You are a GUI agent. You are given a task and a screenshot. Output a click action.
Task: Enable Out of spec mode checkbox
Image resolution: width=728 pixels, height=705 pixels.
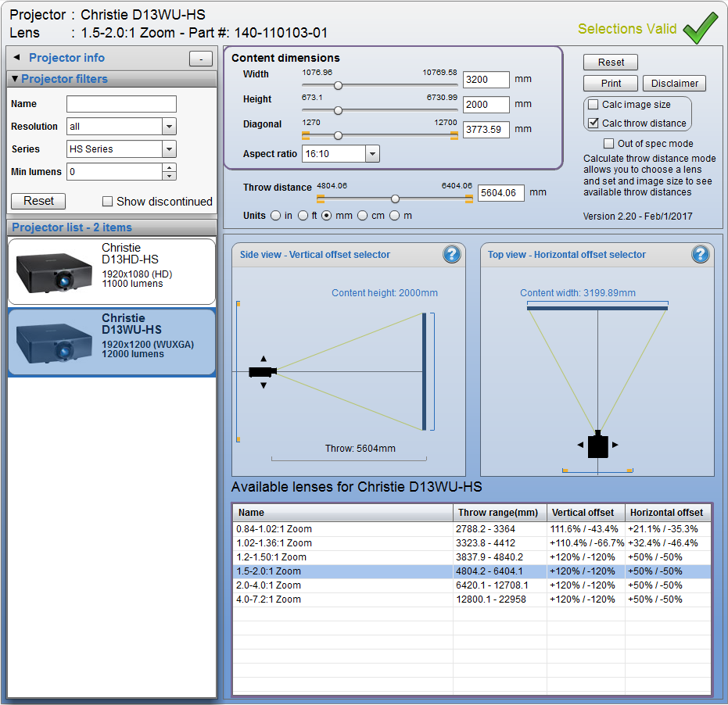pos(608,143)
